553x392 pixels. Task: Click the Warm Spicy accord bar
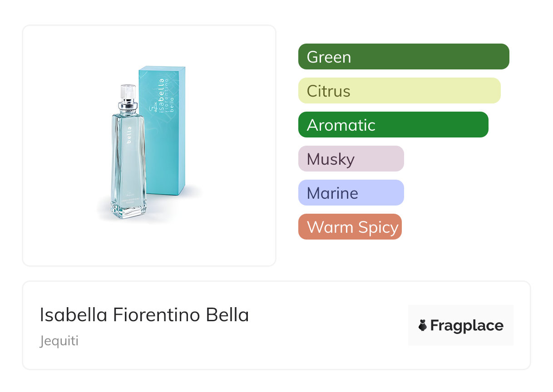350,227
